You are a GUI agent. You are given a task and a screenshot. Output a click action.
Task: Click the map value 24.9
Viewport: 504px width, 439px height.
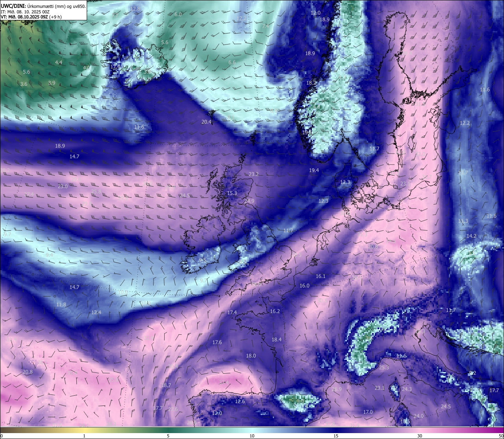(x=249, y=201)
